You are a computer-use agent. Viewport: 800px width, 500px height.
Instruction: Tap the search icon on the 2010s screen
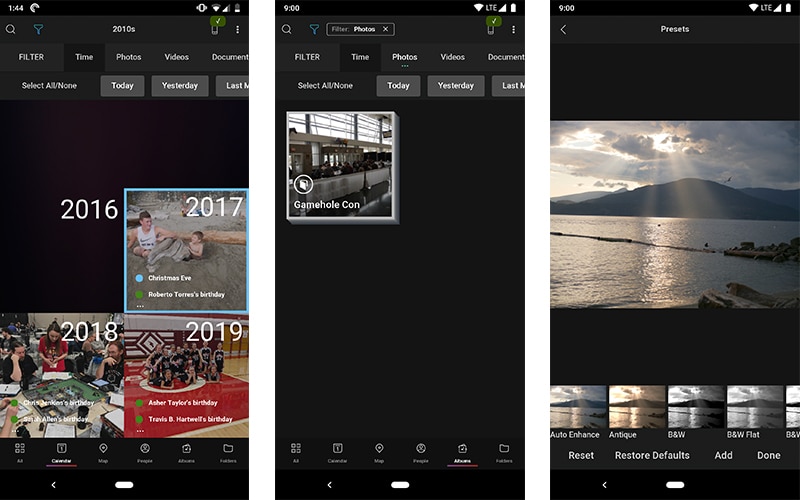coord(11,30)
